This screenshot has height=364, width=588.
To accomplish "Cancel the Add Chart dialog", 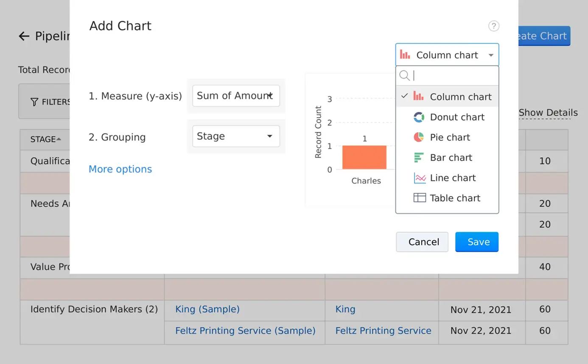I will (x=422, y=242).
